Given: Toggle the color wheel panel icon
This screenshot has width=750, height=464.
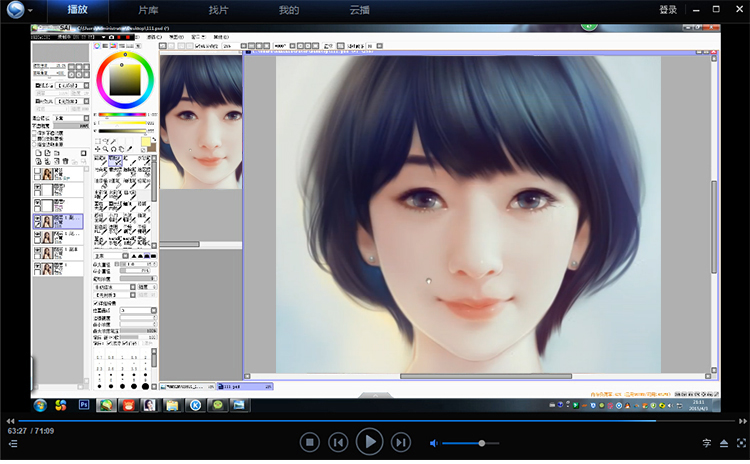Looking at the screenshot, I should click(97, 46).
